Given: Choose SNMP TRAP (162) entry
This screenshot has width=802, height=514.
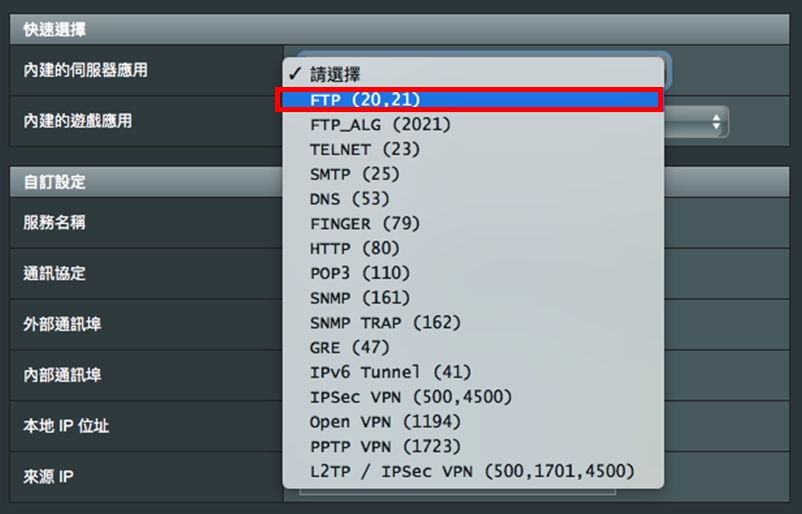Looking at the screenshot, I should [x=473, y=323].
